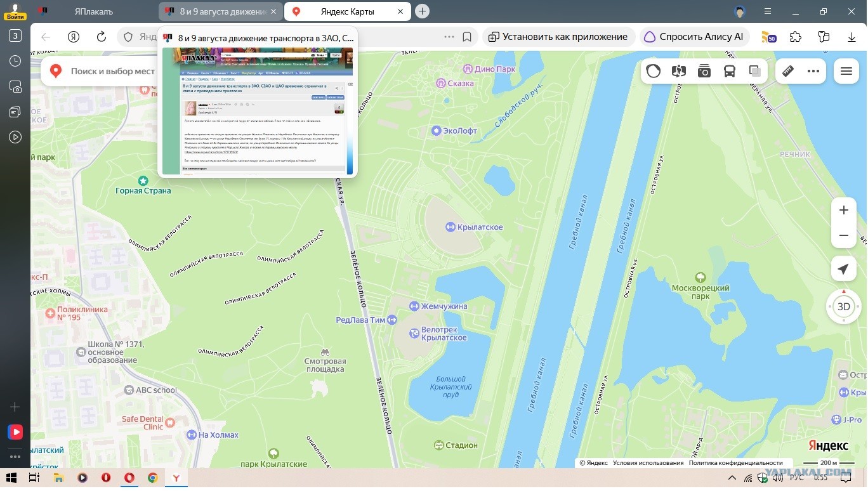Open address bar three-dots menu
This screenshot has height=491, width=868.
pos(449,37)
